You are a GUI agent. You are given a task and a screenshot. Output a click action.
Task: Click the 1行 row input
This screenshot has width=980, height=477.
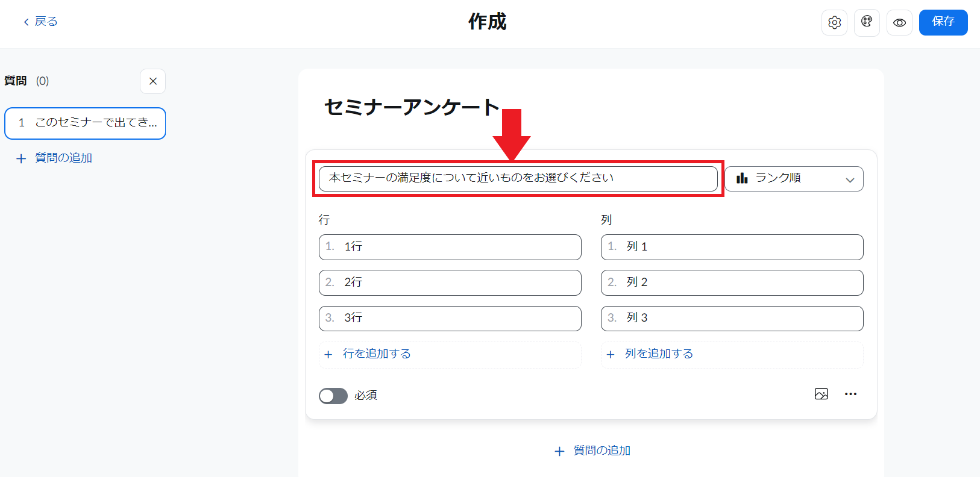(450, 247)
